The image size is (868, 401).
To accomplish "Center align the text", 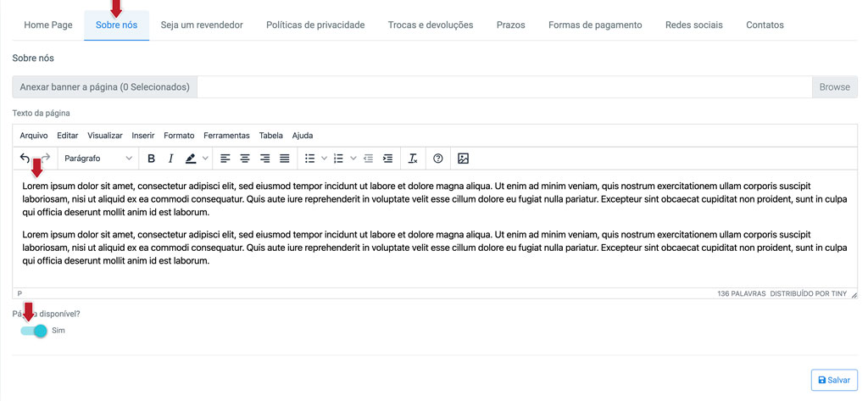I will [x=245, y=159].
